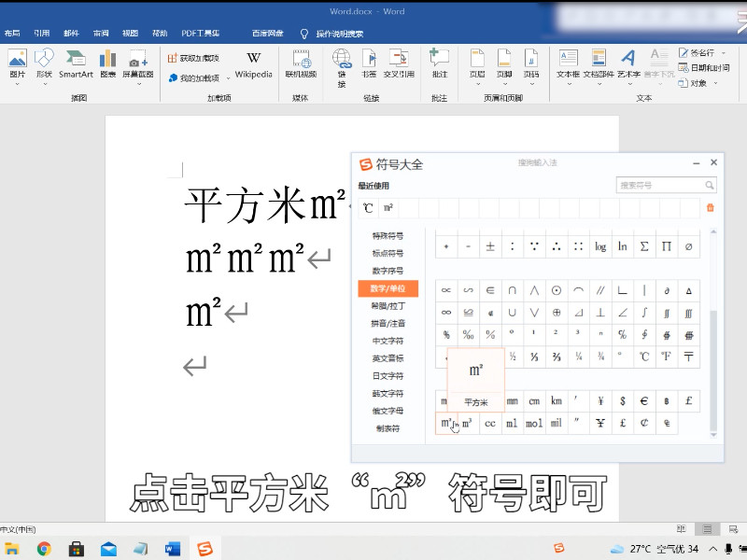
Task: Click the 屏幕截图 screenshot icon
Action: click(x=138, y=58)
